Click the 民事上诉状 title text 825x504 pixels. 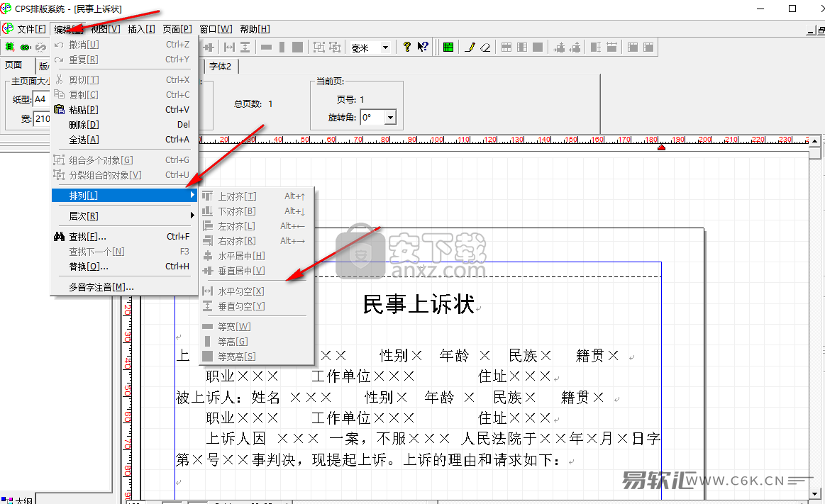tap(419, 304)
